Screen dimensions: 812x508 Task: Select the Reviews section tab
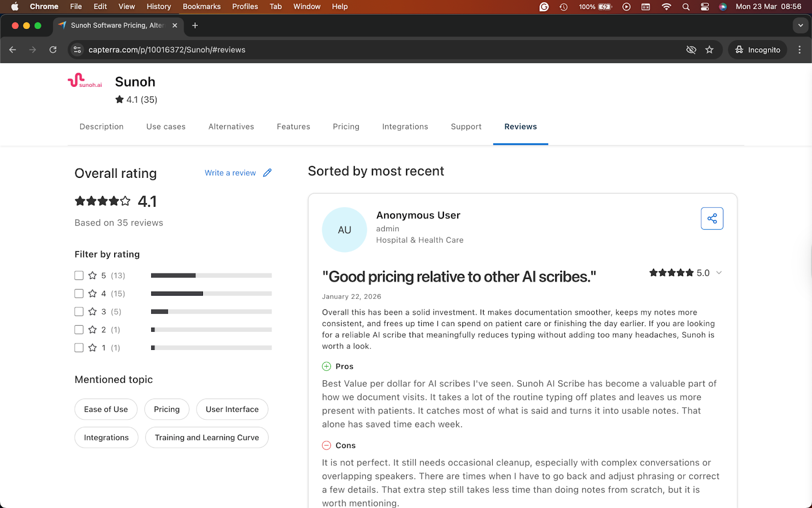point(521,126)
